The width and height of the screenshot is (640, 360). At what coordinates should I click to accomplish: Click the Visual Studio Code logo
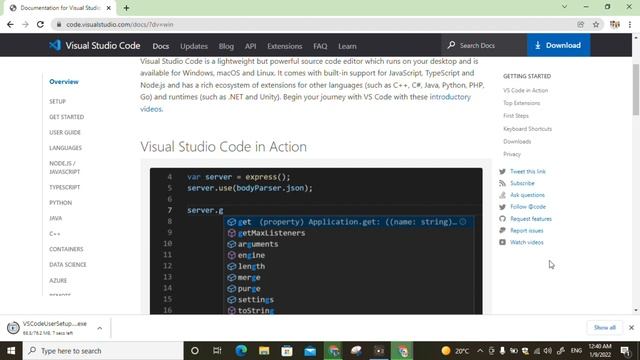tap(95, 45)
